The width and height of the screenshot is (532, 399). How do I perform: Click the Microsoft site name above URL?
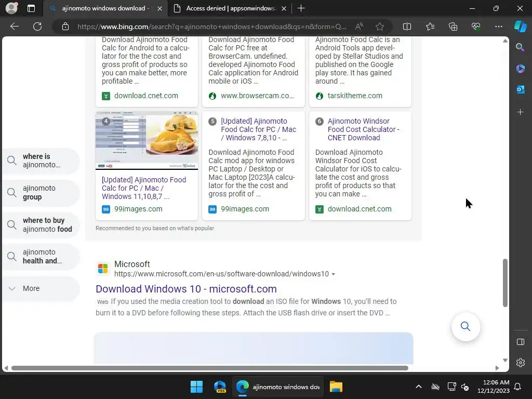click(x=132, y=264)
